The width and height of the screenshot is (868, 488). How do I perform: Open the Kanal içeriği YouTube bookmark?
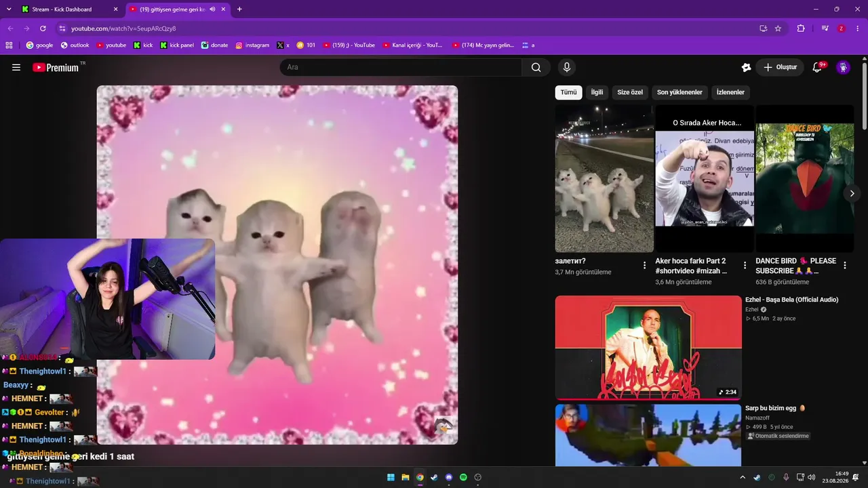[412, 45]
